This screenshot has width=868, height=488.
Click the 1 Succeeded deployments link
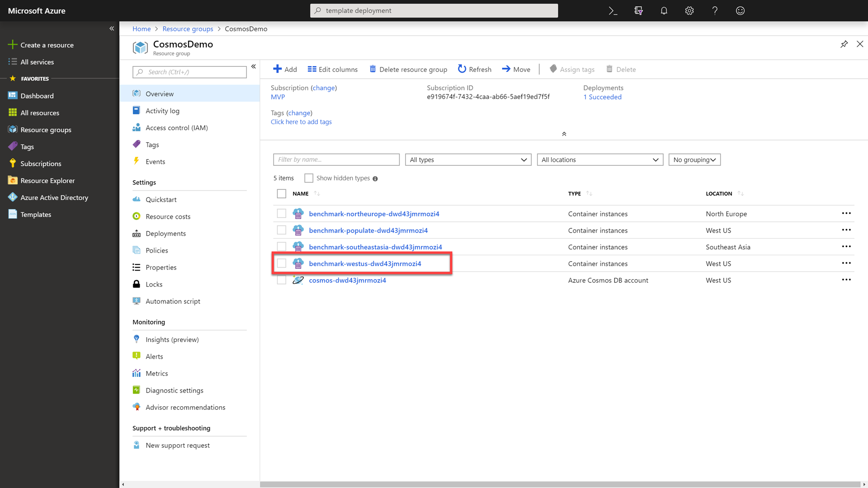pos(602,97)
